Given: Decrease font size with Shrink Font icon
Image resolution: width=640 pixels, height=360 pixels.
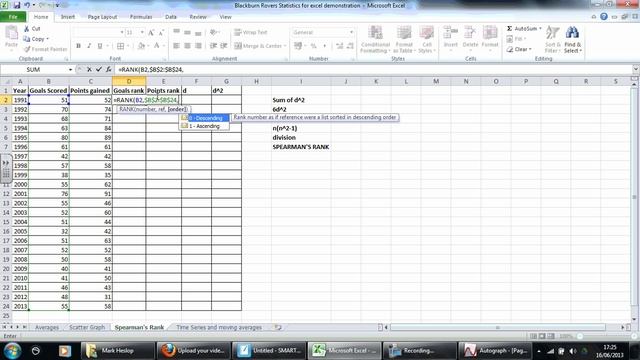Looking at the screenshot, I should coord(161,32).
